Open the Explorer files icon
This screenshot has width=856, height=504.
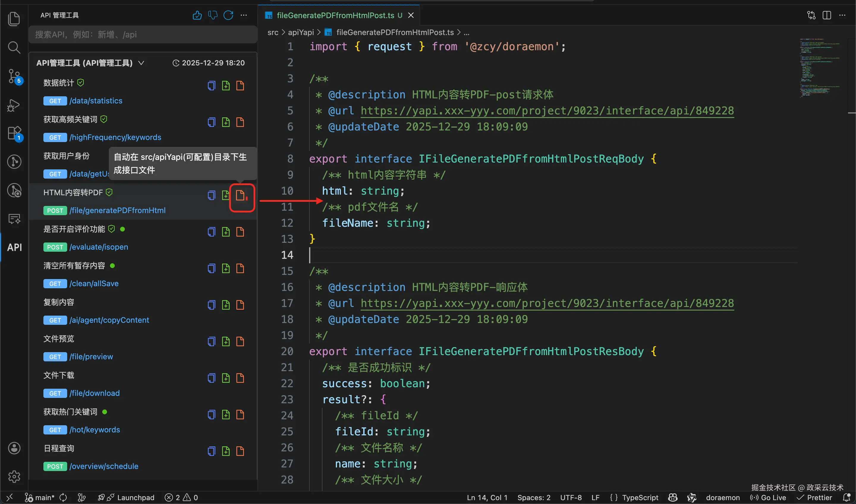tap(14, 18)
